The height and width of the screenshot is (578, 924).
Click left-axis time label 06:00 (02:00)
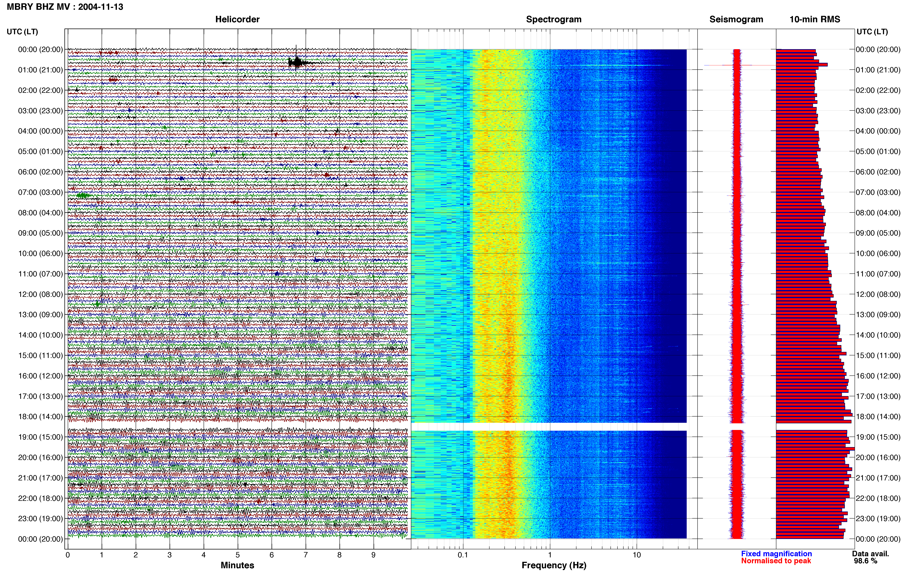(40, 172)
